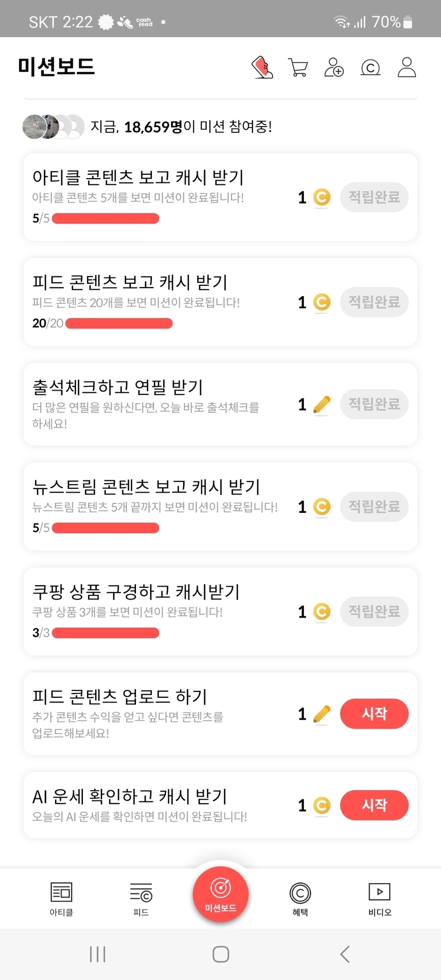Viewport: 441px width, 980px height.
Task: Open the cash coin icon in header
Action: tap(370, 67)
